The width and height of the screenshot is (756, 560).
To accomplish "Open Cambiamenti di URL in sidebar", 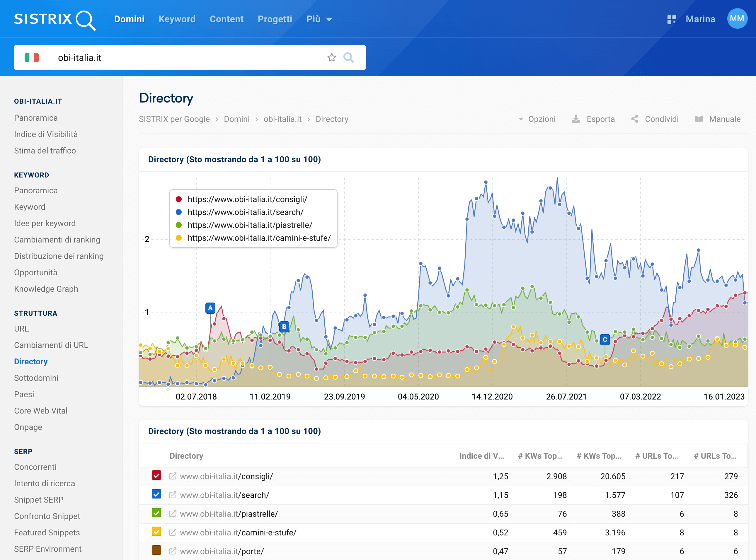I will (x=51, y=345).
